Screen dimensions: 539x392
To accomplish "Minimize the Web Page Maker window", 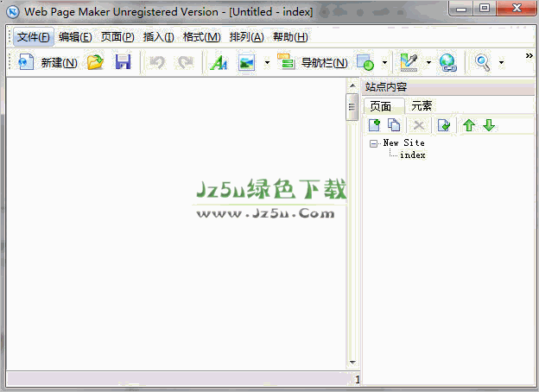I will coord(461,9).
